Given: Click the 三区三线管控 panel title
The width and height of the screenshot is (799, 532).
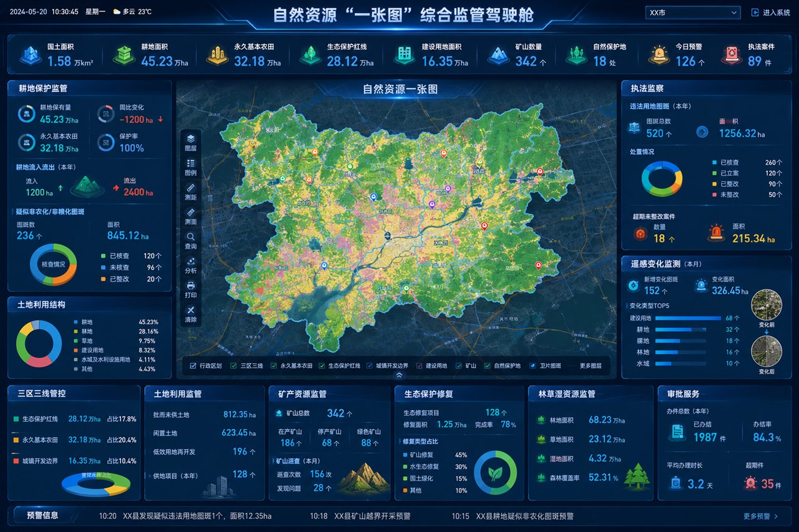Looking at the screenshot, I should coord(42,394).
